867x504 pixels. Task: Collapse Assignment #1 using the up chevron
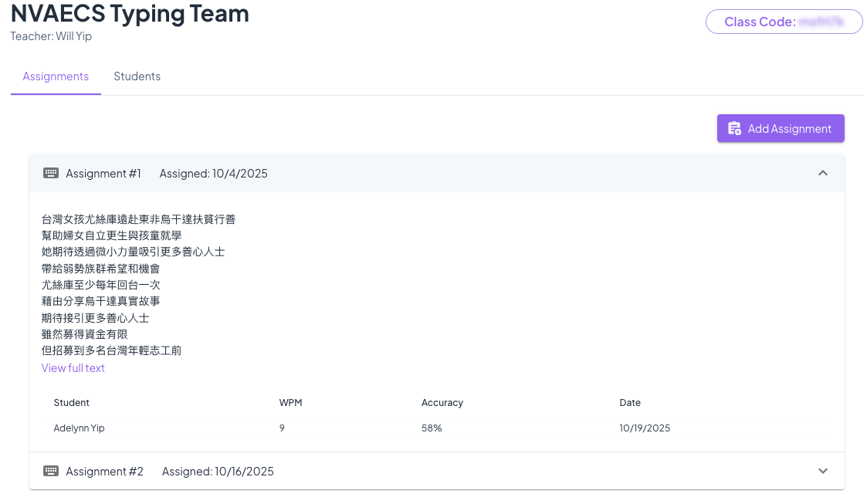pyautogui.click(x=822, y=174)
